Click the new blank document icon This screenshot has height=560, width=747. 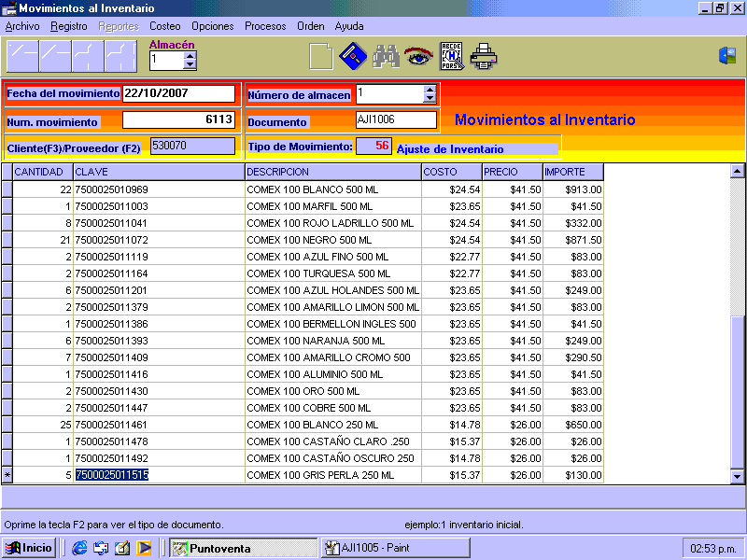click(x=320, y=56)
